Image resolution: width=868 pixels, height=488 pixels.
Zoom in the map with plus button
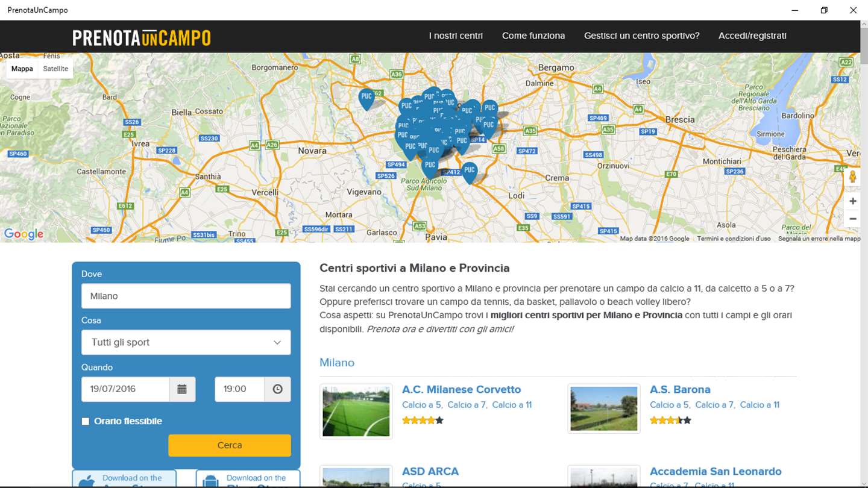(852, 201)
